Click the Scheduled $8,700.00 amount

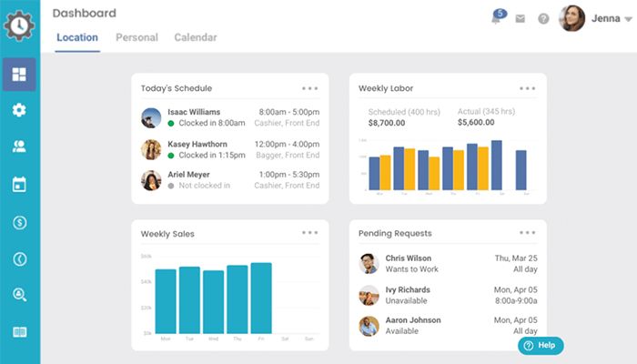tap(387, 123)
